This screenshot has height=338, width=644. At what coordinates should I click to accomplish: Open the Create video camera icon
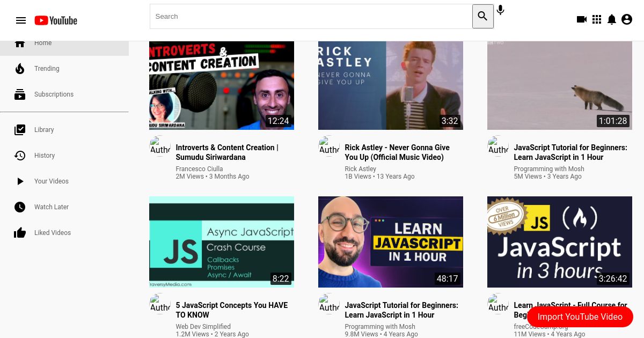click(x=581, y=20)
